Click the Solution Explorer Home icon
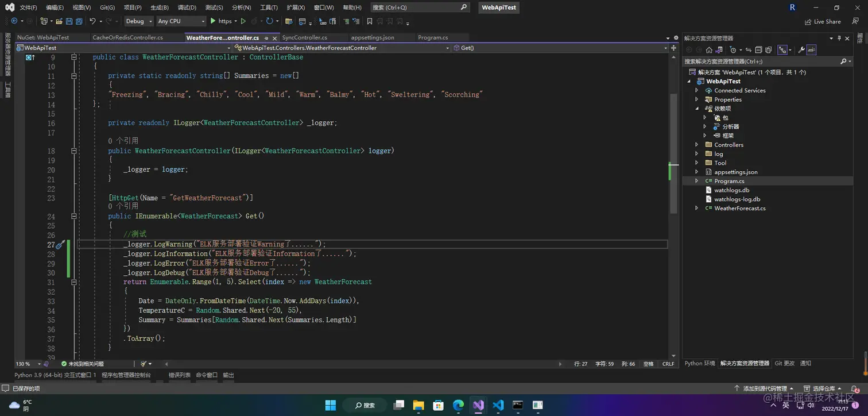Viewport: 868px width, 416px height. point(709,50)
